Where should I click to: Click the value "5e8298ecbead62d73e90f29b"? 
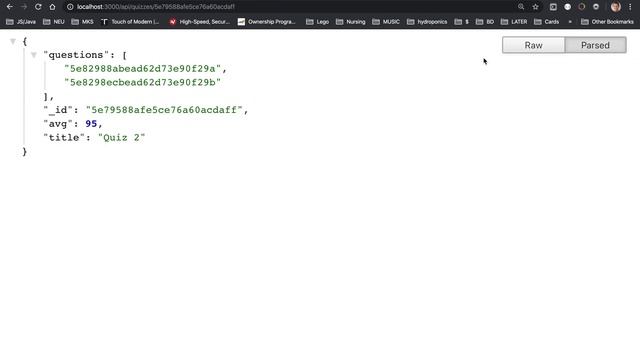pos(142,82)
